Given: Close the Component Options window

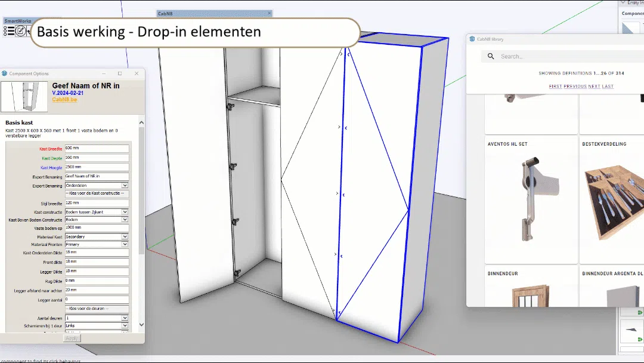Looking at the screenshot, I should (x=137, y=73).
